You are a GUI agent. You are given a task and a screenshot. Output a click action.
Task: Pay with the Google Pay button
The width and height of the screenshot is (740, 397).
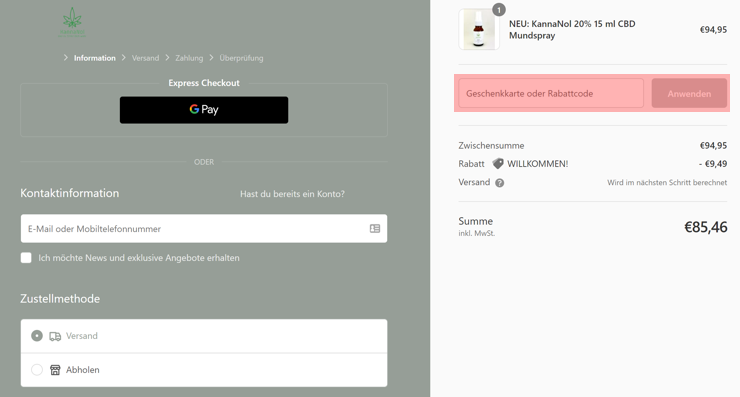(204, 110)
